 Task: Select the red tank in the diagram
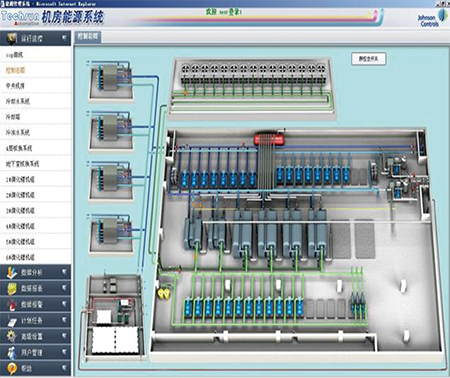pos(269,139)
